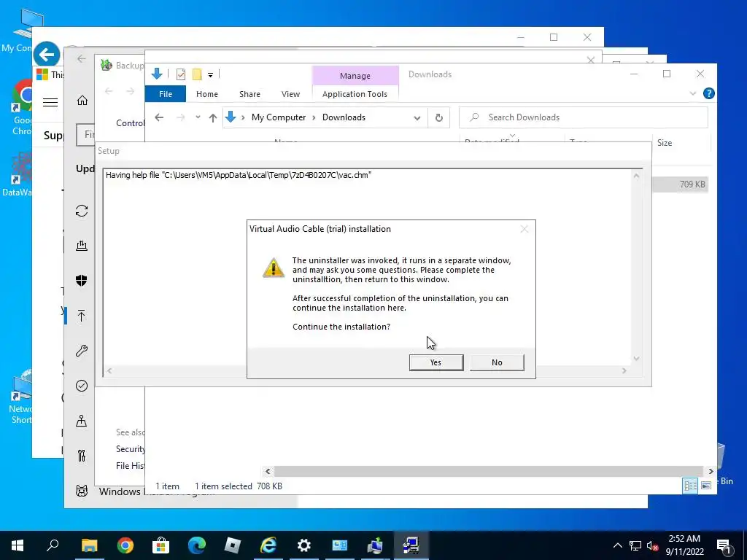Image resolution: width=747 pixels, height=560 pixels.
Task: Go up one folder level in Explorer
Action: 212,117
